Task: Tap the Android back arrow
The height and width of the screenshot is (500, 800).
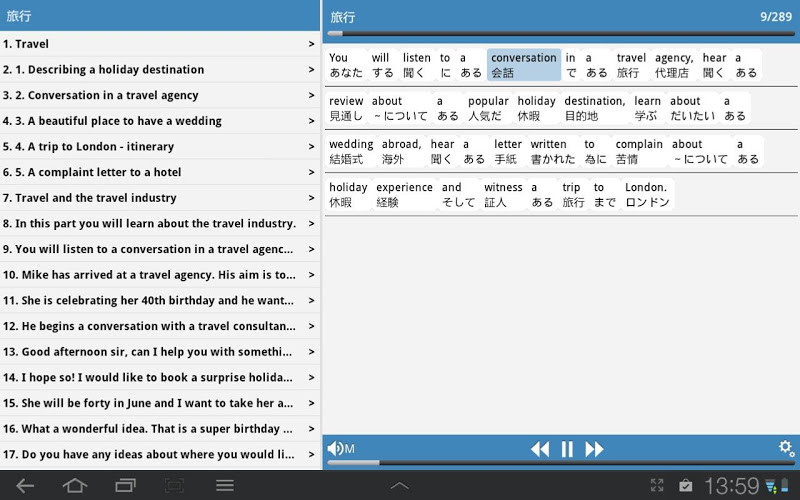Action: pos(24,486)
